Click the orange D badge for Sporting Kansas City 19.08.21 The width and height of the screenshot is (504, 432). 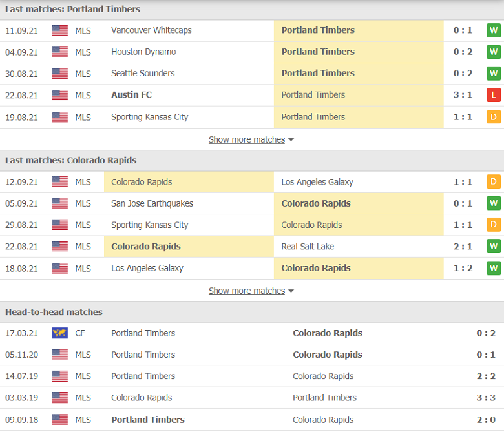pyautogui.click(x=494, y=117)
